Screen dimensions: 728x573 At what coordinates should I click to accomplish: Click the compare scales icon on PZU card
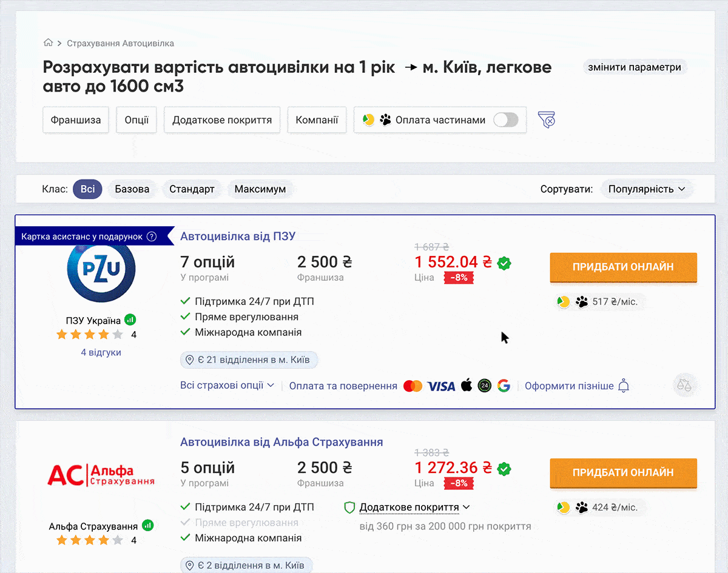click(685, 385)
